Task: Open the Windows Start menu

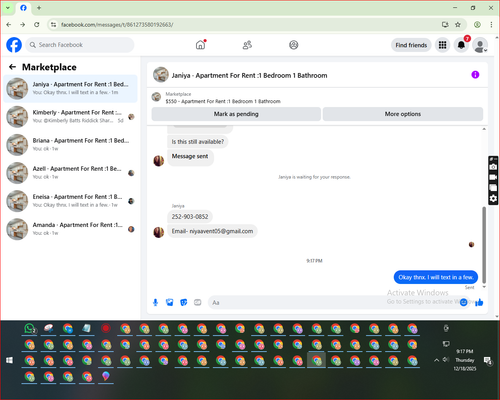Action: coord(9,360)
